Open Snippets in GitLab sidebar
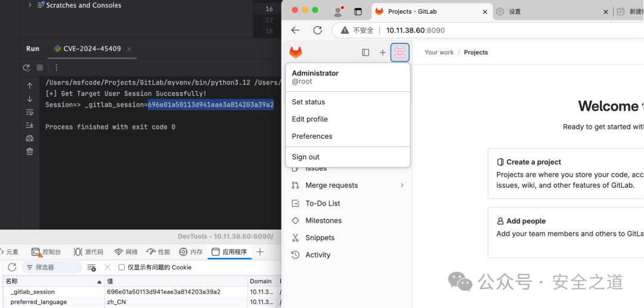Screen dimensions: 644x308 point(348,238)
